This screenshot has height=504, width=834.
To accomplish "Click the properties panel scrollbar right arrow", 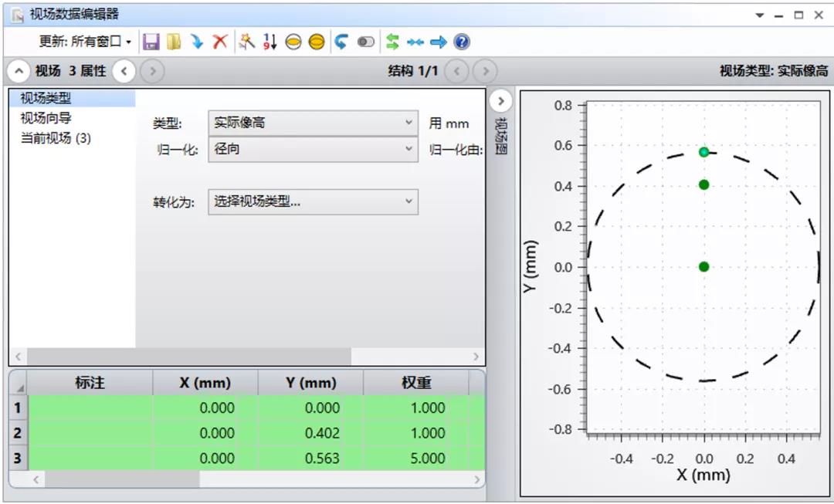I will click(x=476, y=357).
